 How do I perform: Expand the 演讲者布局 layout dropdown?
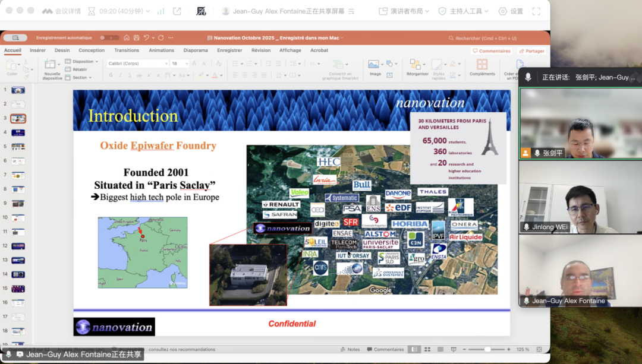point(406,11)
